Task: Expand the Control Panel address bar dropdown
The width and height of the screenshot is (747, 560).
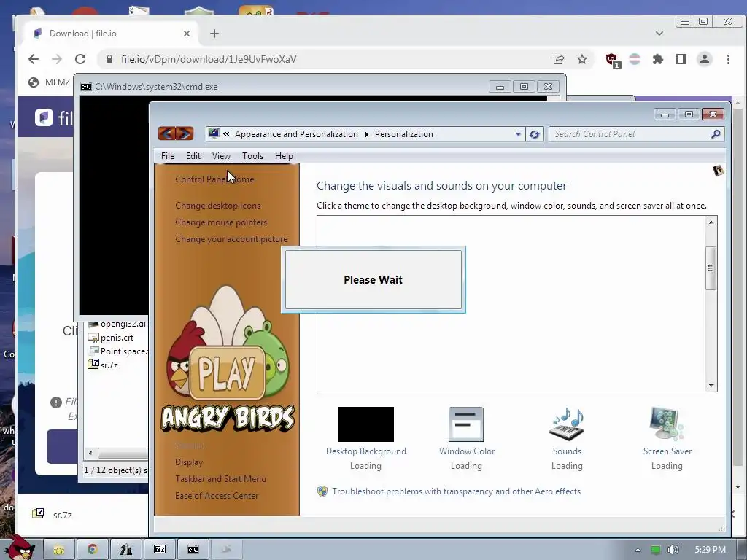Action: click(518, 134)
